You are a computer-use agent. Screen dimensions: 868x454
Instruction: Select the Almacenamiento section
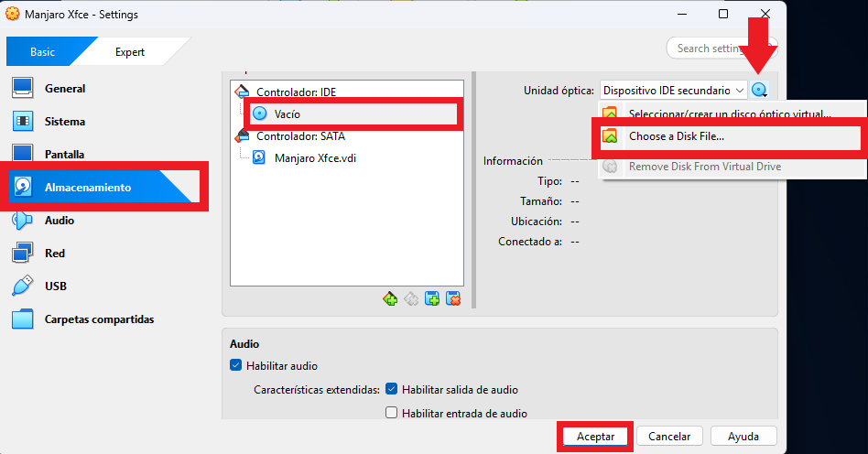point(100,187)
